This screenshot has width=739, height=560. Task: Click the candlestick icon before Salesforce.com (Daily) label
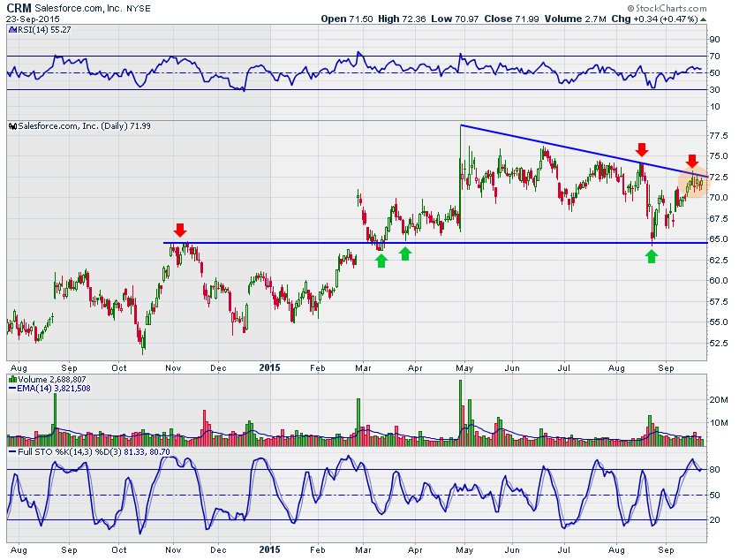[x=12, y=126]
